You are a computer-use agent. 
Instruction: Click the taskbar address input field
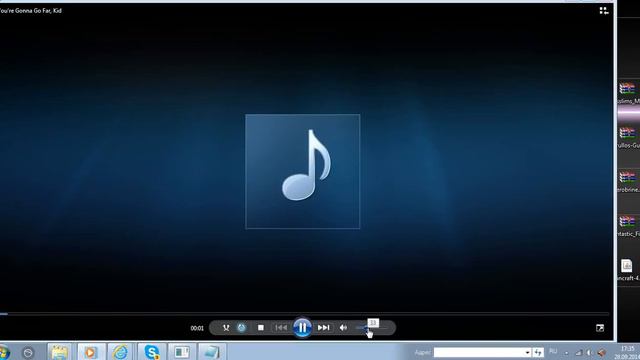tap(478, 352)
